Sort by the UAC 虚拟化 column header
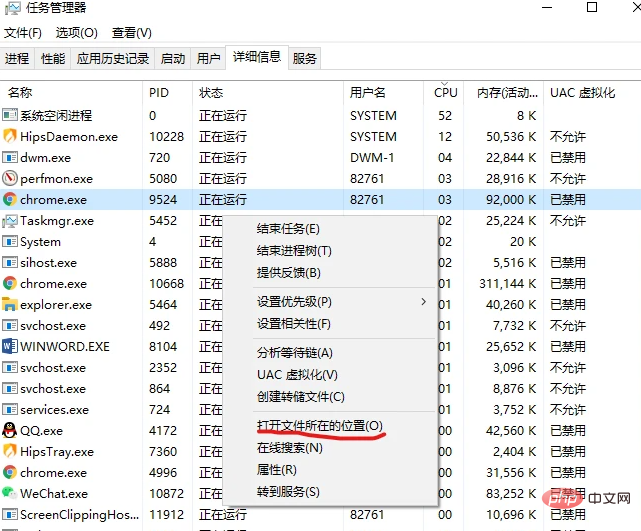 [592, 93]
